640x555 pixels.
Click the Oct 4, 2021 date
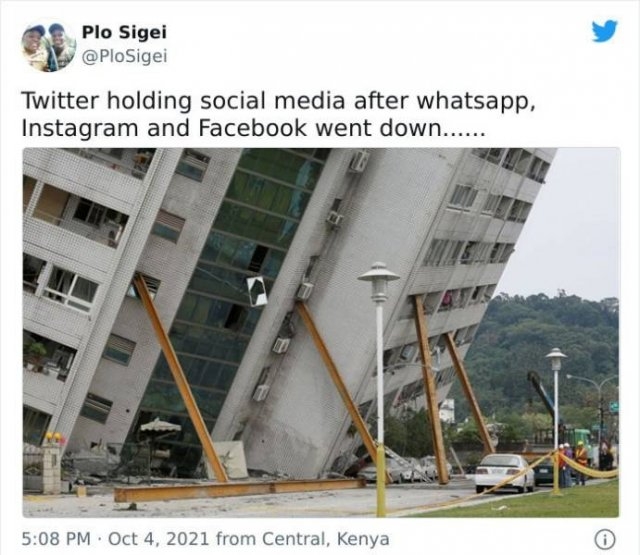coord(159,539)
